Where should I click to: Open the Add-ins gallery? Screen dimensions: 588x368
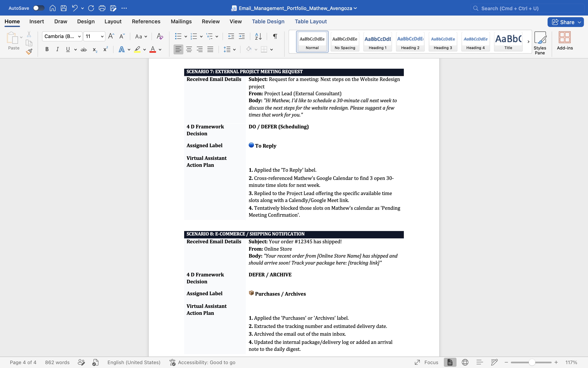(x=565, y=41)
